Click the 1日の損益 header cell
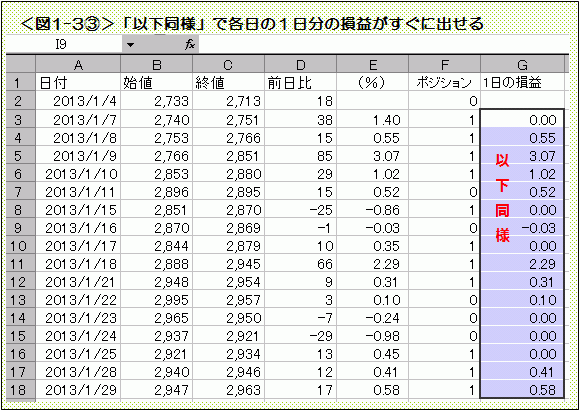The image size is (579, 410). [522, 83]
